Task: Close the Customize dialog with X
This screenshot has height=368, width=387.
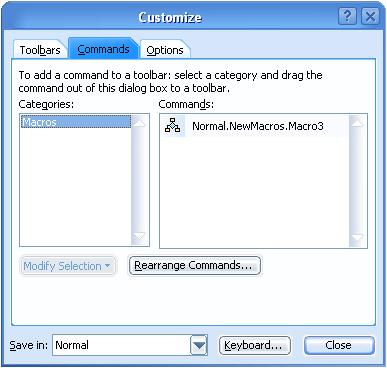Action: tap(370, 16)
